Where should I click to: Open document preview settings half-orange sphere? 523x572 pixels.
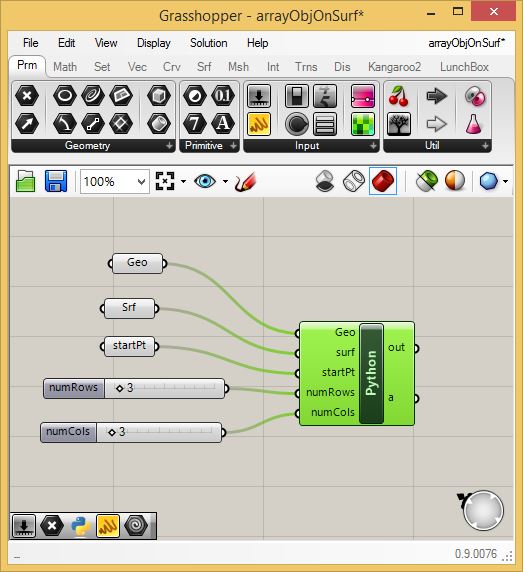pos(455,181)
